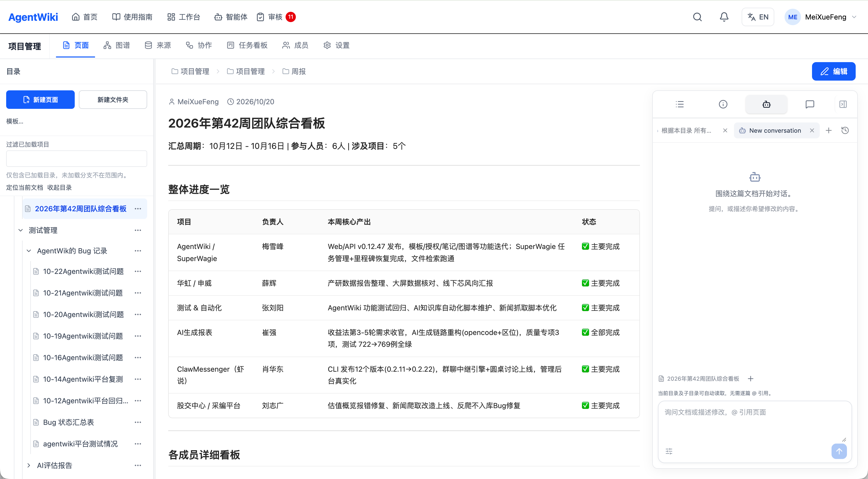Open notifications bell
Viewport: 868px width, 479px height.
tap(724, 17)
